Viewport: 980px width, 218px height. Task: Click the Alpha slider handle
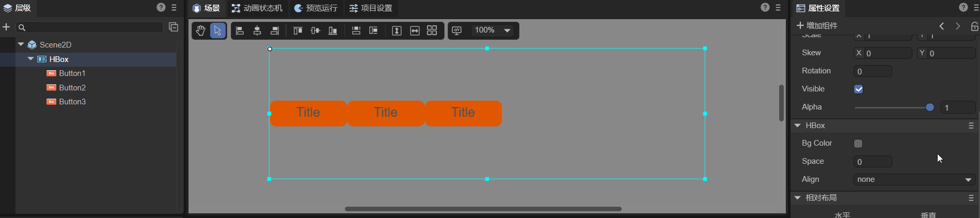coord(930,107)
